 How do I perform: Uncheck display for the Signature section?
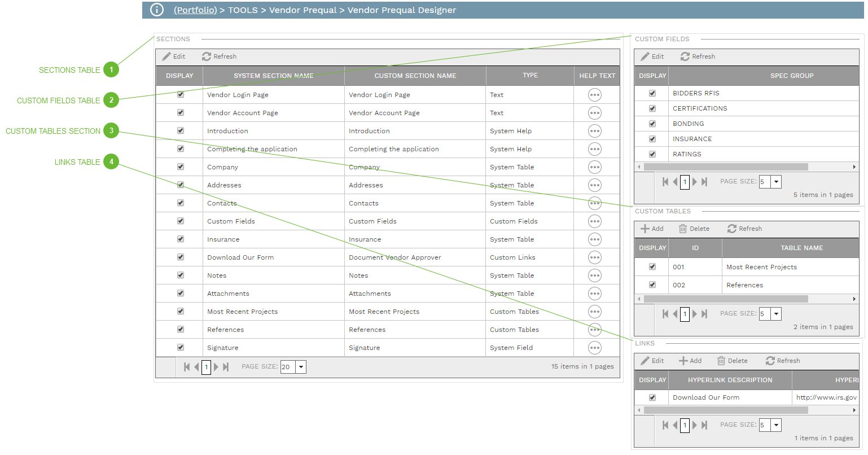coord(180,347)
